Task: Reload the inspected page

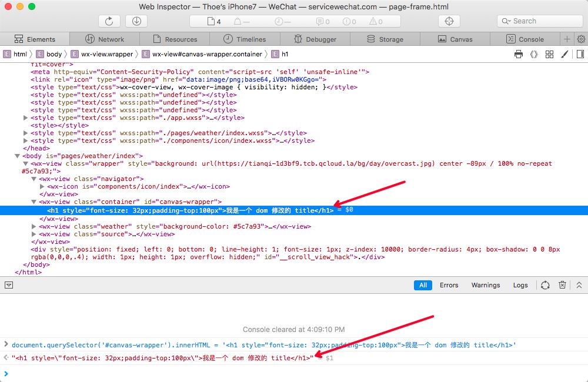Action: point(109,21)
